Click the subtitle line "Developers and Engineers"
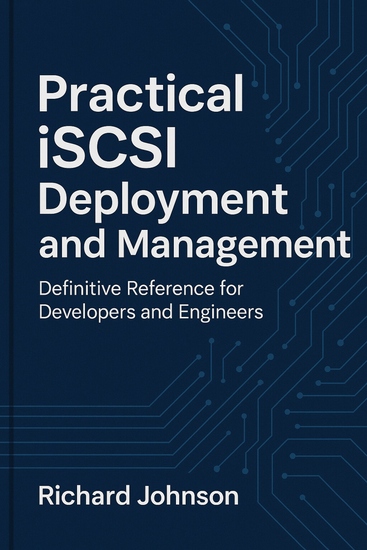This screenshot has width=367, height=550. (151, 313)
